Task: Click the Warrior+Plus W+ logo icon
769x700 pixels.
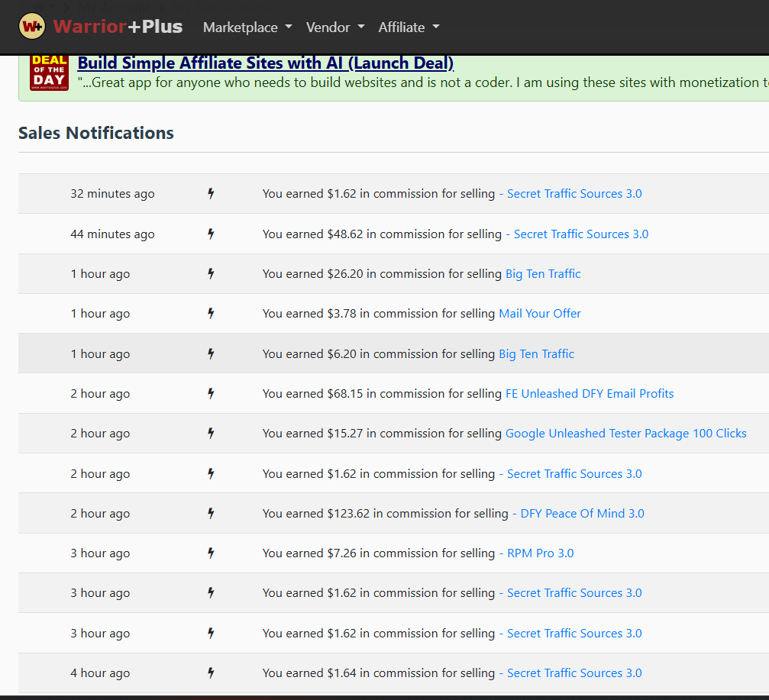Action: 32,27
